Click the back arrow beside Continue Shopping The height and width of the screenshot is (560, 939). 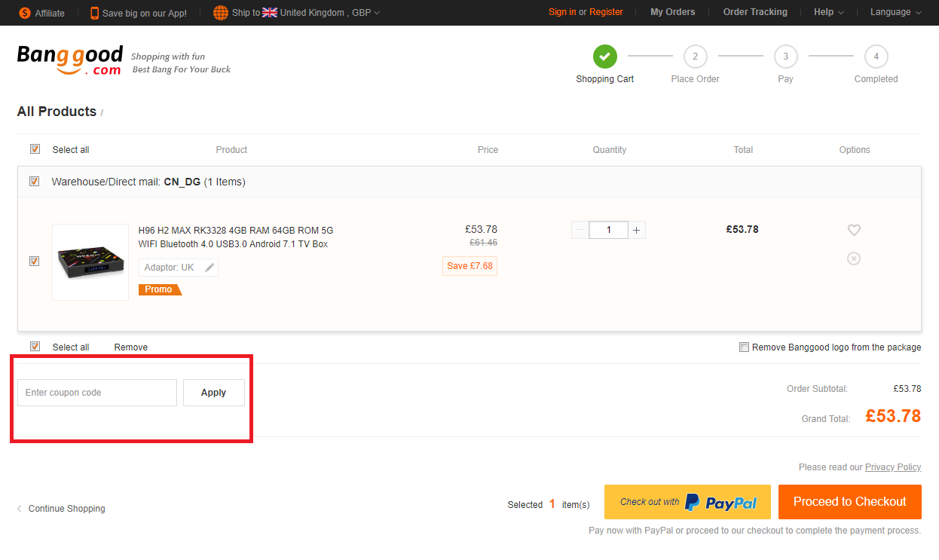coord(20,509)
